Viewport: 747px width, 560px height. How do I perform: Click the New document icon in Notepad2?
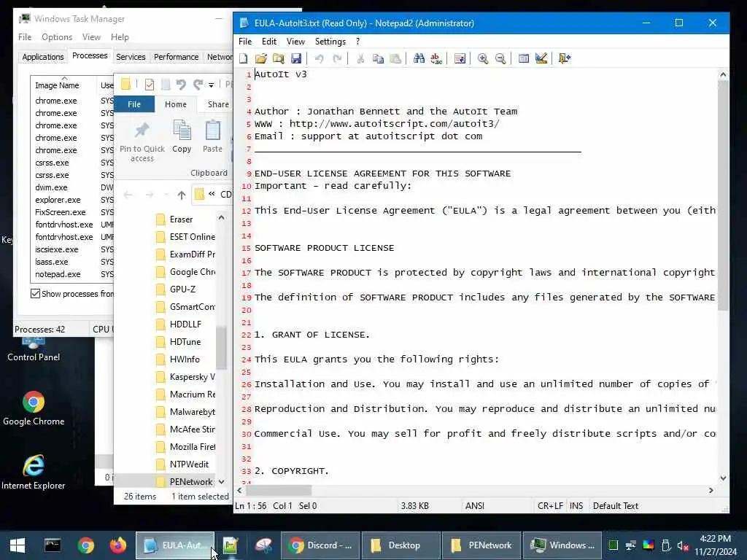244,58
